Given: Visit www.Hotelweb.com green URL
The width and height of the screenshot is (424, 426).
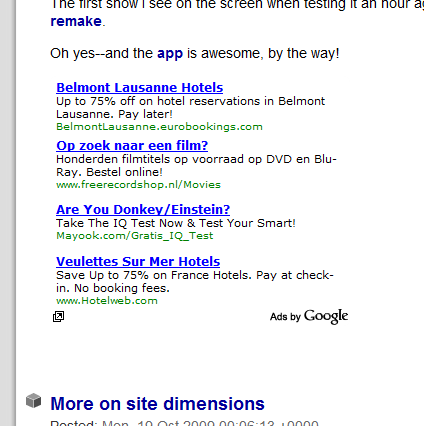Looking at the screenshot, I should point(107,301).
